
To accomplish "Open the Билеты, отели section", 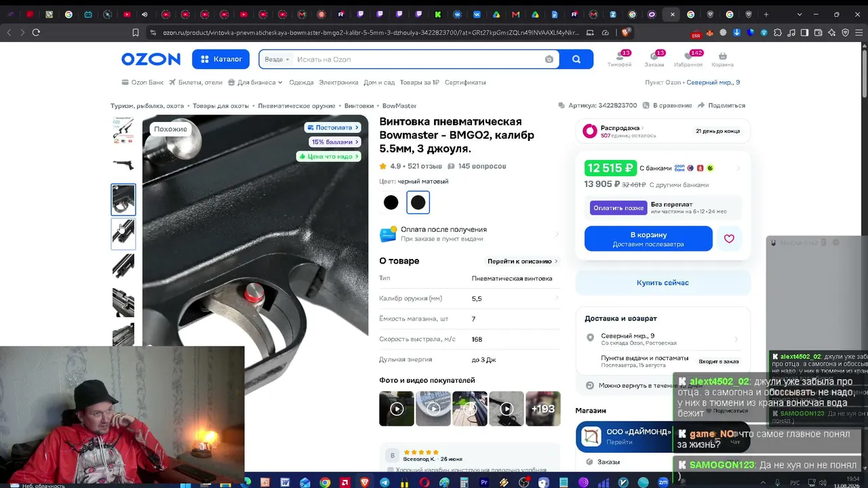I will pos(196,83).
